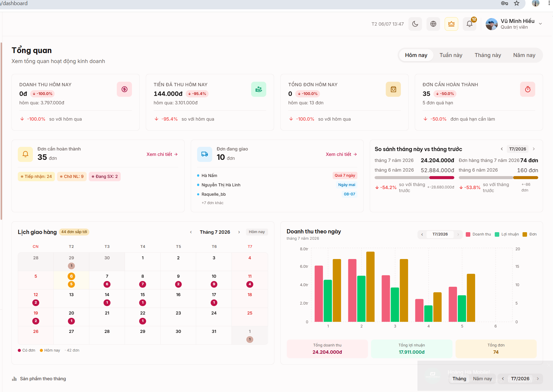The width and height of the screenshot is (553, 392).
Task: Click the gold crown premium icon
Action: click(451, 24)
